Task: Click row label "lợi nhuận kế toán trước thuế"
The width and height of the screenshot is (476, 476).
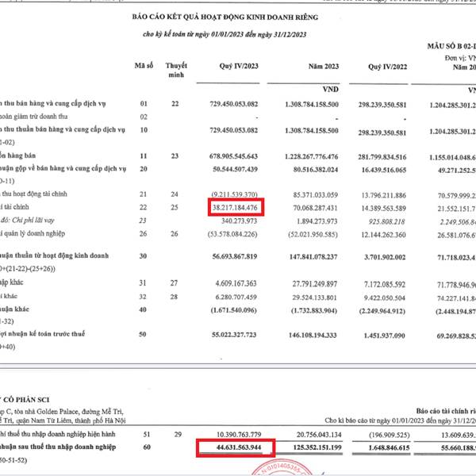Action: tap(42, 334)
